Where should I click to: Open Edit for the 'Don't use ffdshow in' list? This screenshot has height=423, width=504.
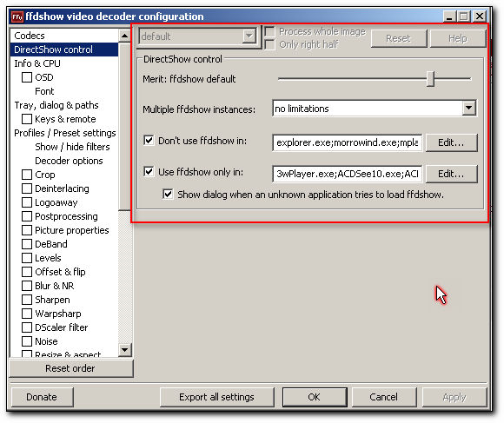(451, 142)
